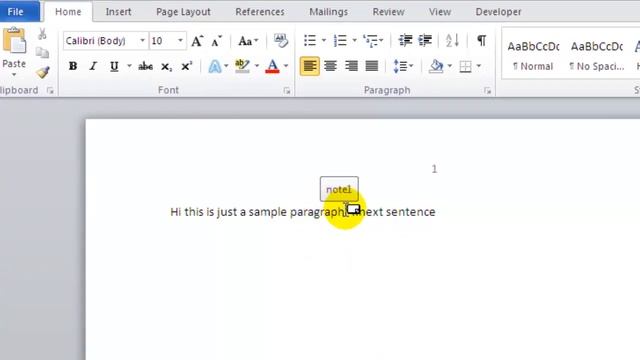Open Font dialog launcher
The image size is (640, 360).
pos(287,91)
